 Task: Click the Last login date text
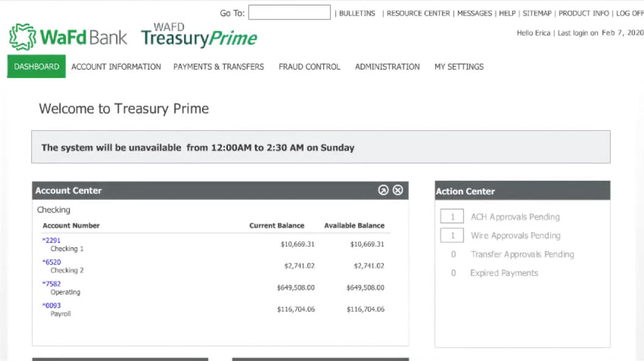click(x=601, y=33)
